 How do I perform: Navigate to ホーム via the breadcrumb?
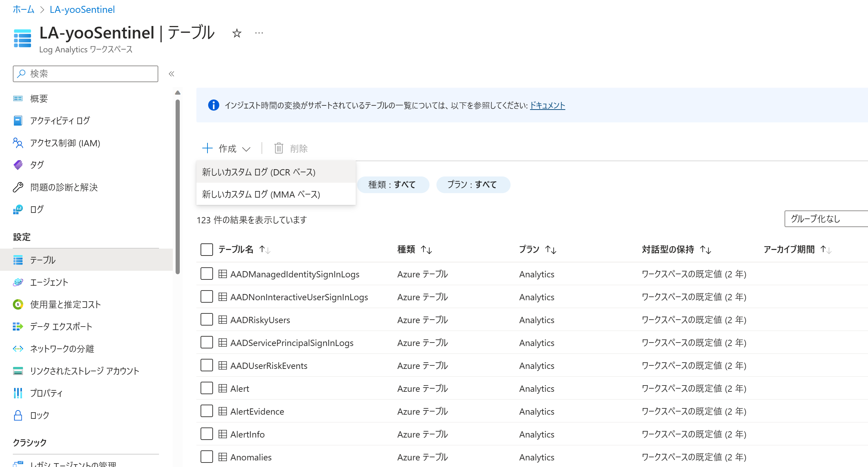pyautogui.click(x=23, y=9)
